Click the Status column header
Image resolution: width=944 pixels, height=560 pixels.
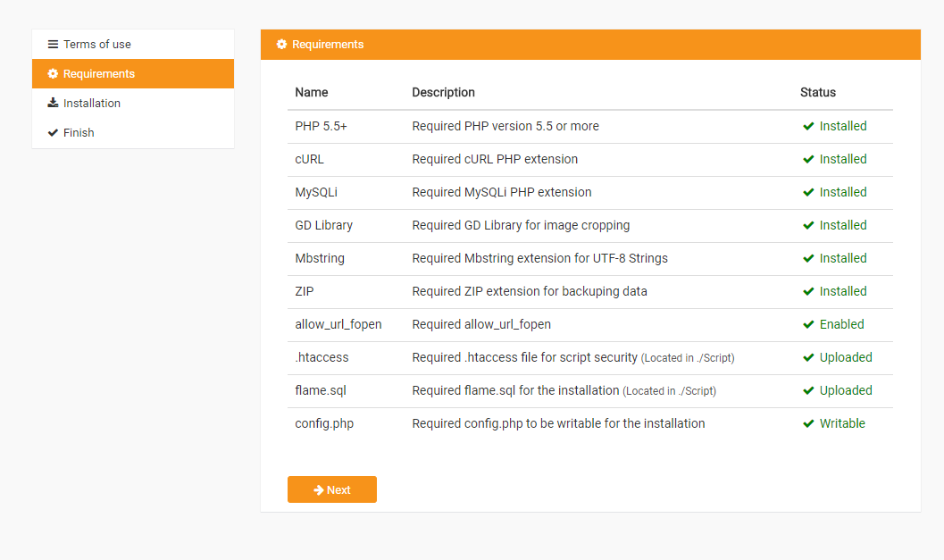[818, 92]
